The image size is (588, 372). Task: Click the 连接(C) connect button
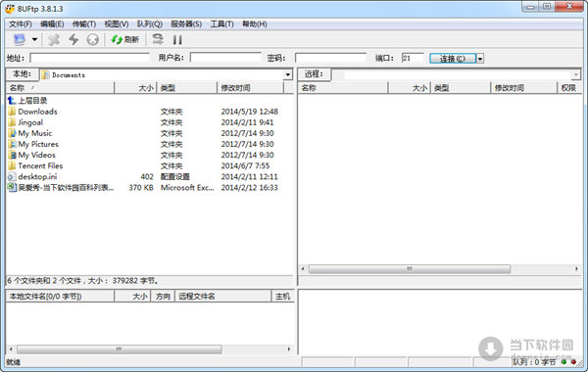click(x=453, y=59)
